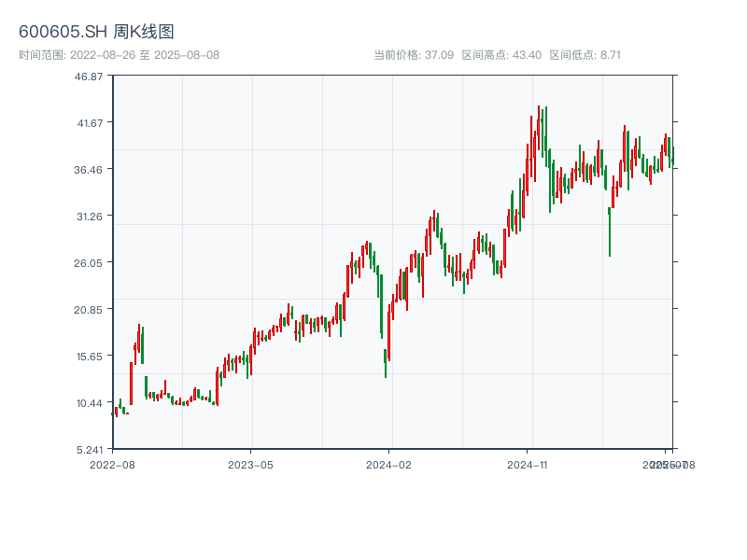Screen dimensions: 747x560
Task: Select the 2024-02 x-axis date label
Action: click(x=389, y=464)
